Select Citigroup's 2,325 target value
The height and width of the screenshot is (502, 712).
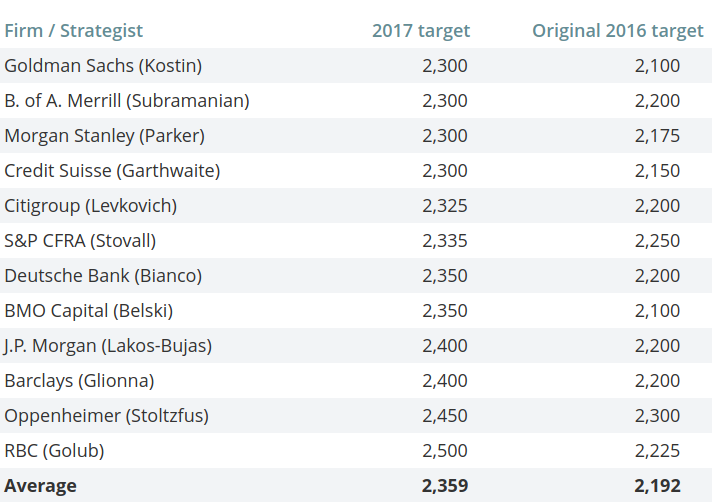(445, 206)
